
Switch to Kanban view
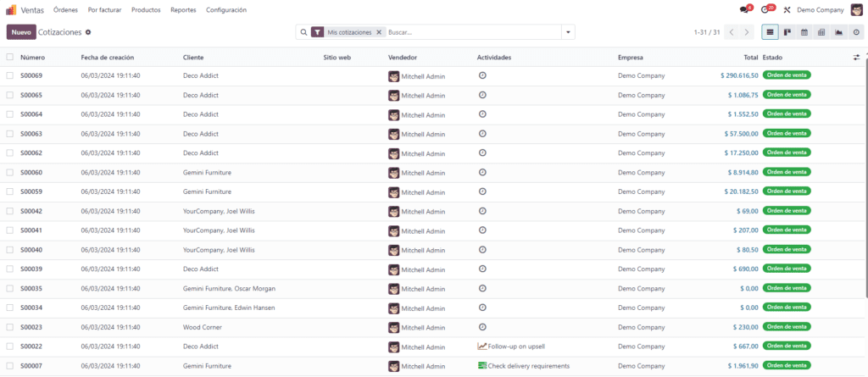(787, 32)
